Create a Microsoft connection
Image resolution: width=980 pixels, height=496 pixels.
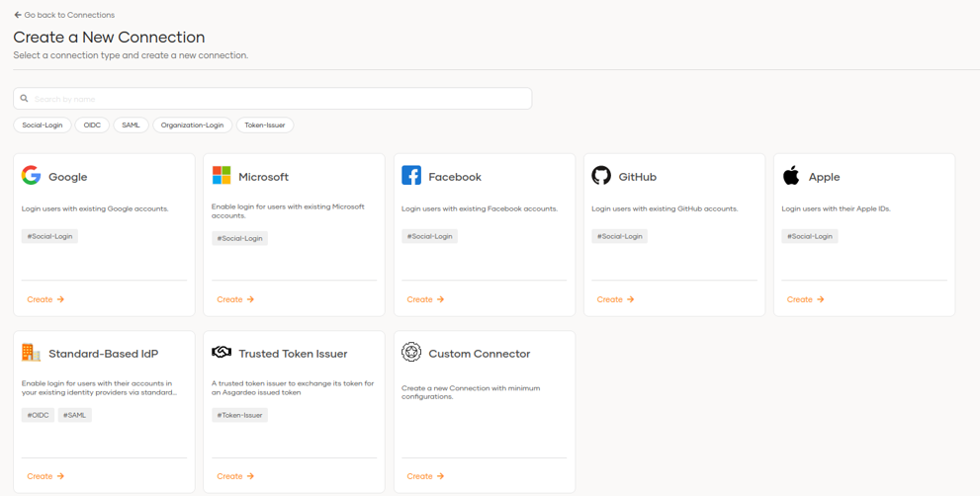[235, 299]
